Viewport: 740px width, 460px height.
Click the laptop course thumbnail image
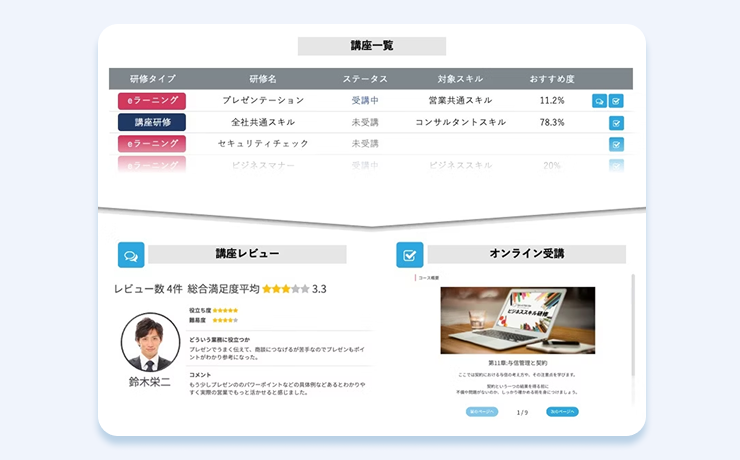[518, 320]
